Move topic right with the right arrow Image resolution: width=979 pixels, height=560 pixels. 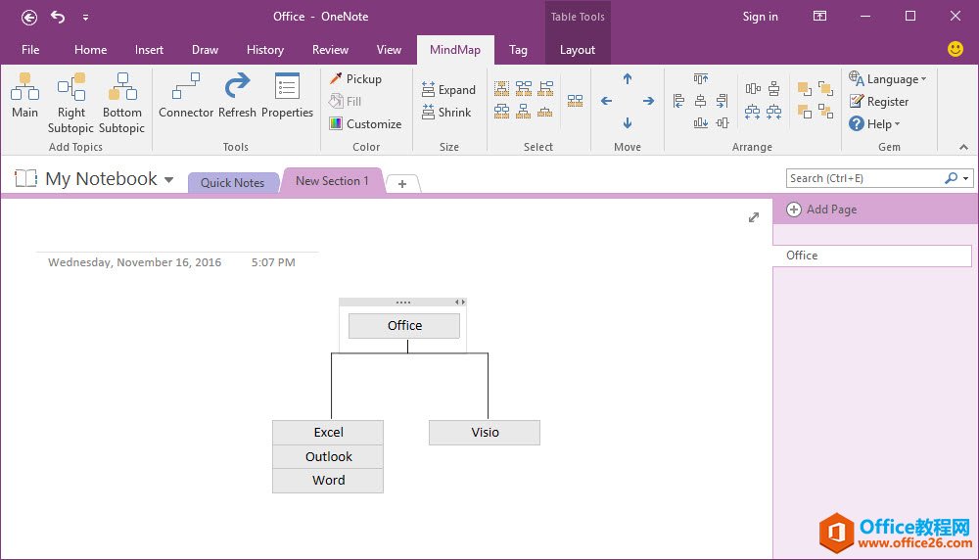point(649,101)
